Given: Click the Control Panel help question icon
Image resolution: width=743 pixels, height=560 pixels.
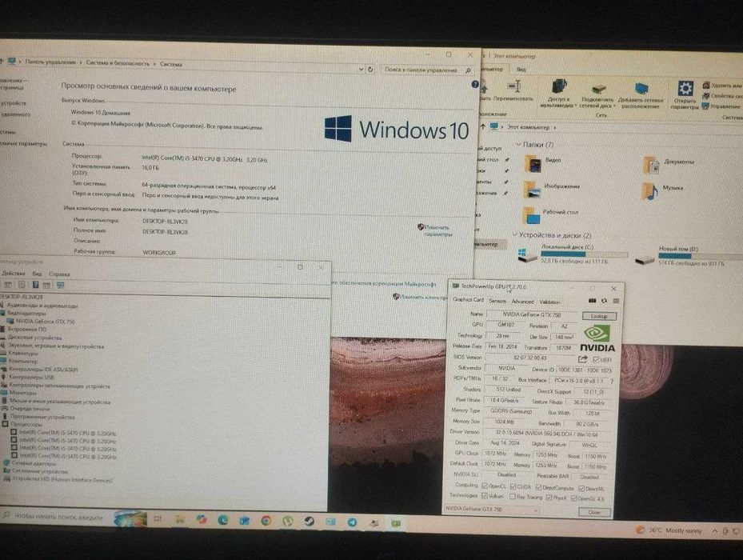Looking at the screenshot, I should coord(475,85).
